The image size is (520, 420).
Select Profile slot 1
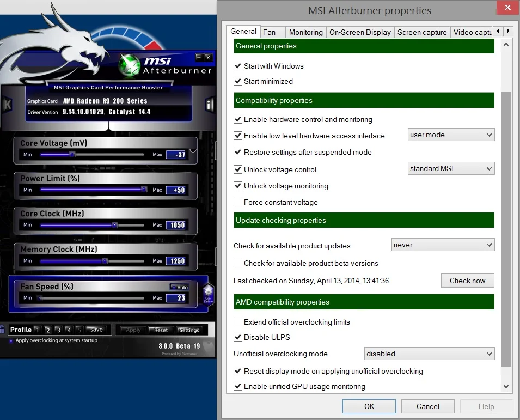37,330
